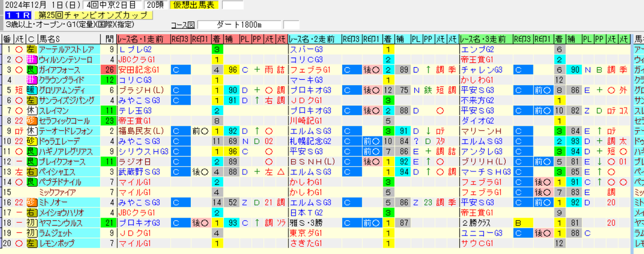Image resolution: width=644 pixels, height=254 pixels.
Task: Click the レース名・2走前 column header
Action: pyautogui.click(x=315, y=39)
